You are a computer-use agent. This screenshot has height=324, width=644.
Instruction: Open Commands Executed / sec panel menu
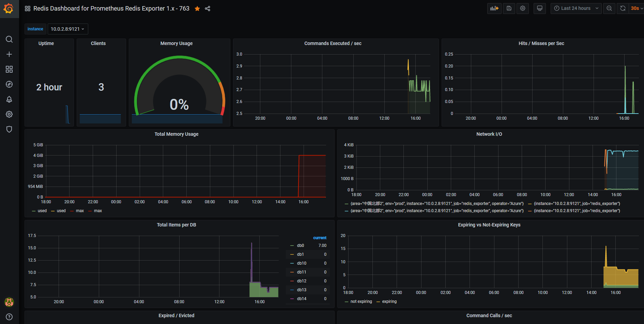[333, 43]
